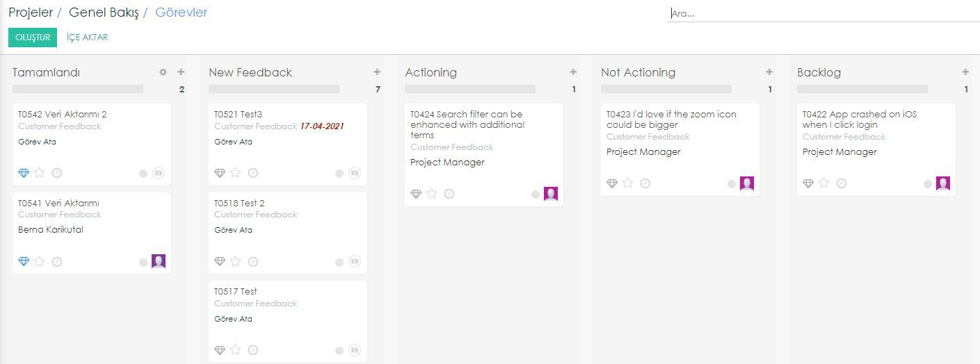Toggle star priority on T0521 Test3 card
Image resolution: width=980 pixels, height=364 pixels.
236,173
